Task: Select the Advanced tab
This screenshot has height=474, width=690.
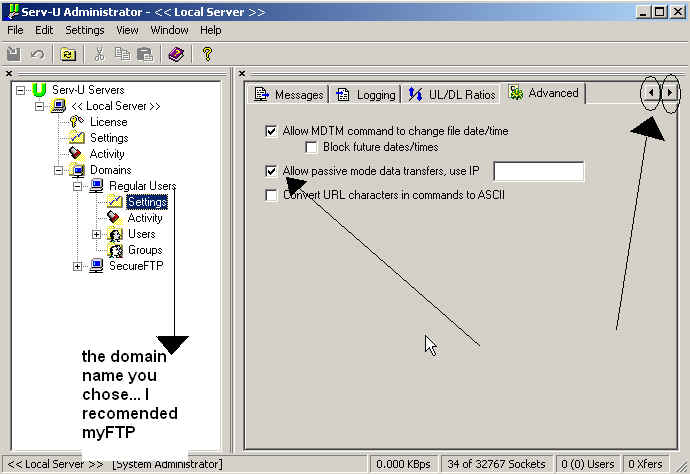Action: (544, 93)
